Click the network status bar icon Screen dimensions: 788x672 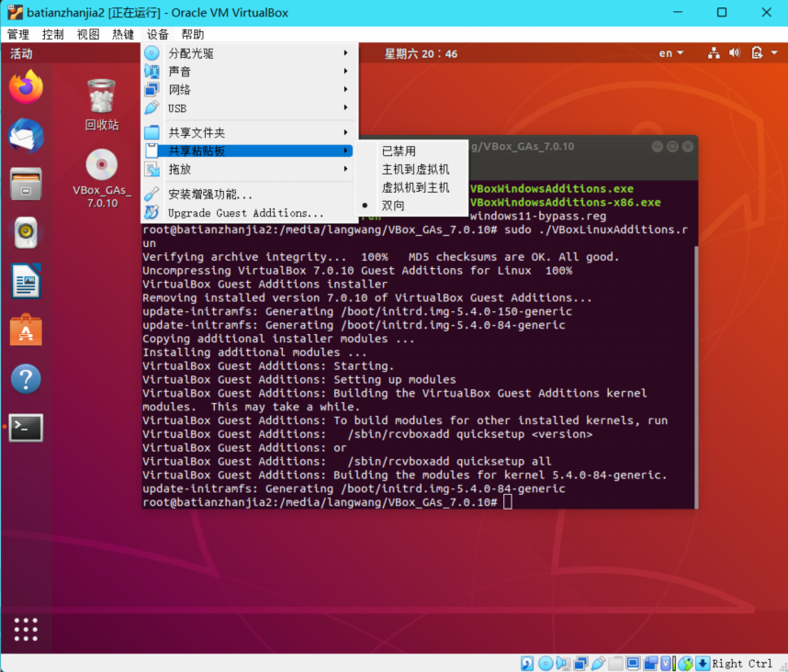coord(580,664)
